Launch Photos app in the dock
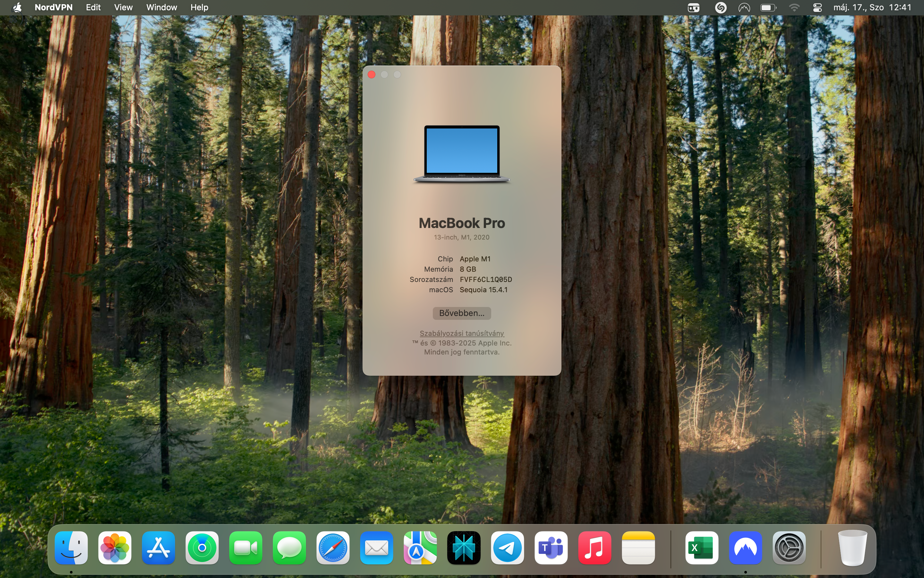Image resolution: width=924 pixels, height=578 pixels. (115, 547)
